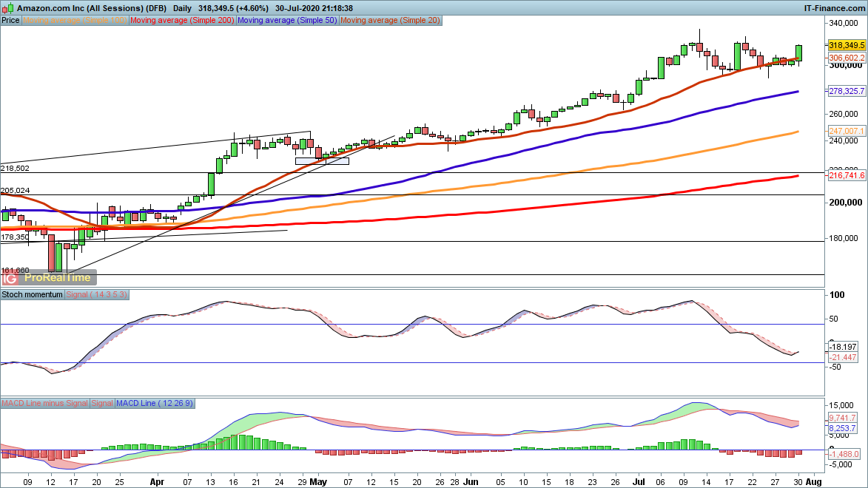Click the latest green candle at 30 Jul
868x488 pixels.
798,53
